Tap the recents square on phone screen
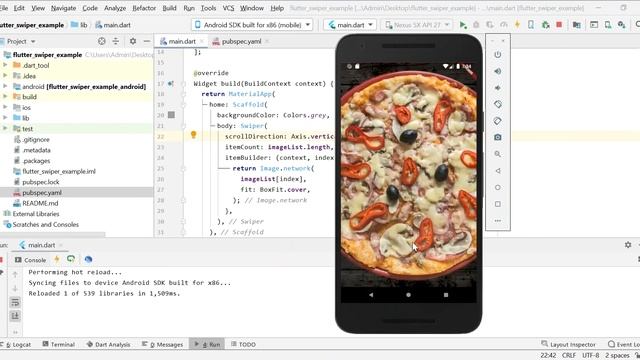This screenshot has height=360, width=640. 446,295
